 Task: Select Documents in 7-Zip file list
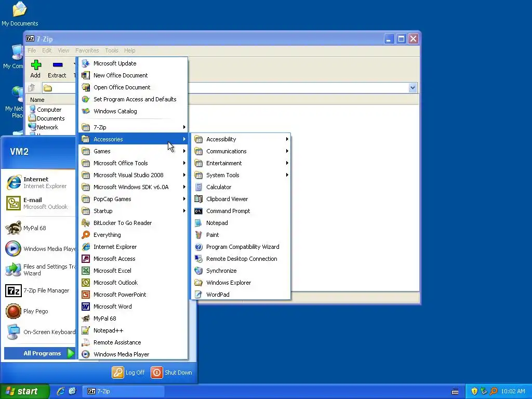pyautogui.click(x=47, y=118)
